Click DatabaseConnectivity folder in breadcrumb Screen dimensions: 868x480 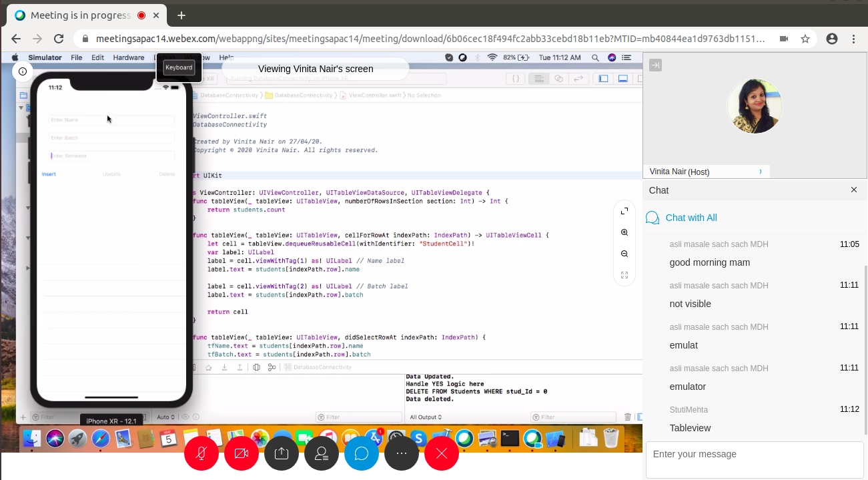coord(298,95)
